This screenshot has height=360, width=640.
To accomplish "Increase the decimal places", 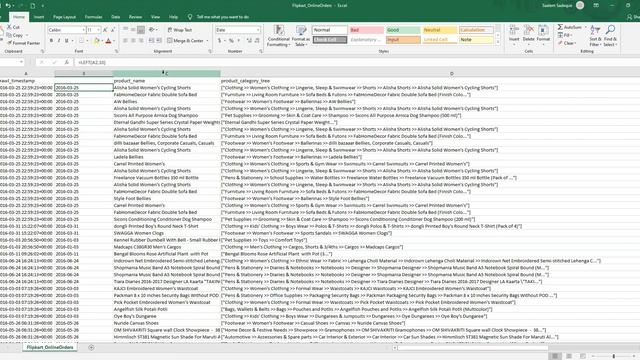I will pos(249,41).
